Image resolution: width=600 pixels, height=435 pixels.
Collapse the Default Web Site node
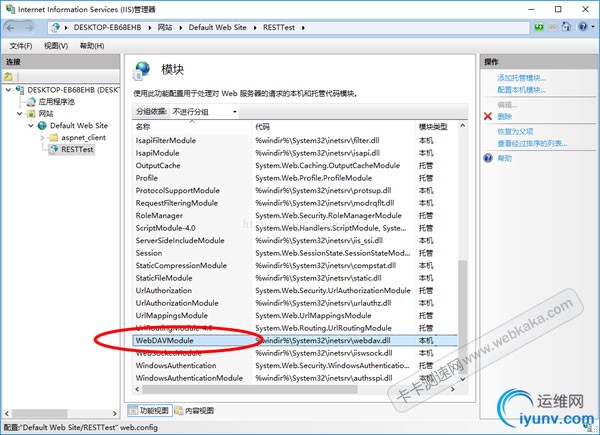31,125
